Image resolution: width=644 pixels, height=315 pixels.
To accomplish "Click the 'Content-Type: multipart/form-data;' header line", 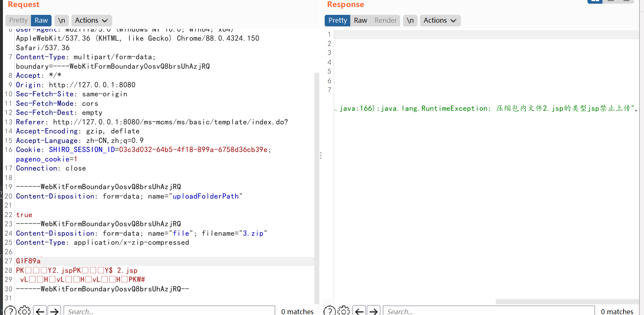I will point(86,57).
